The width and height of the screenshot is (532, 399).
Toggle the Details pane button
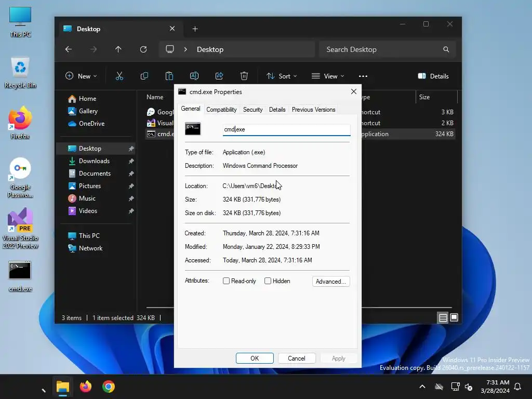[x=433, y=76]
